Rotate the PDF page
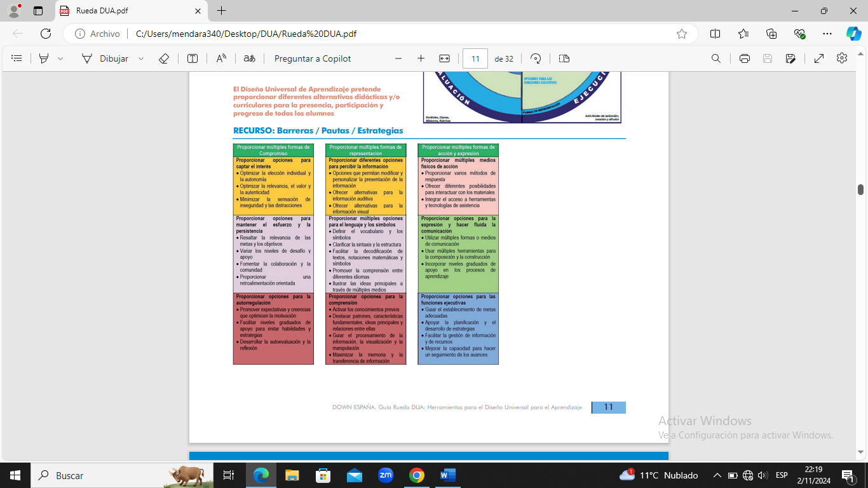This screenshot has width=868, height=488. coord(536,58)
